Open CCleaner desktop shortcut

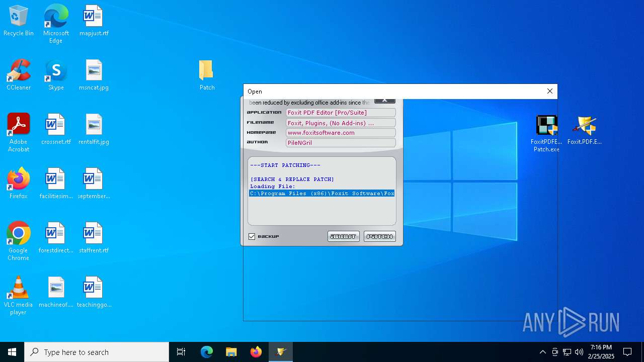[19, 75]
